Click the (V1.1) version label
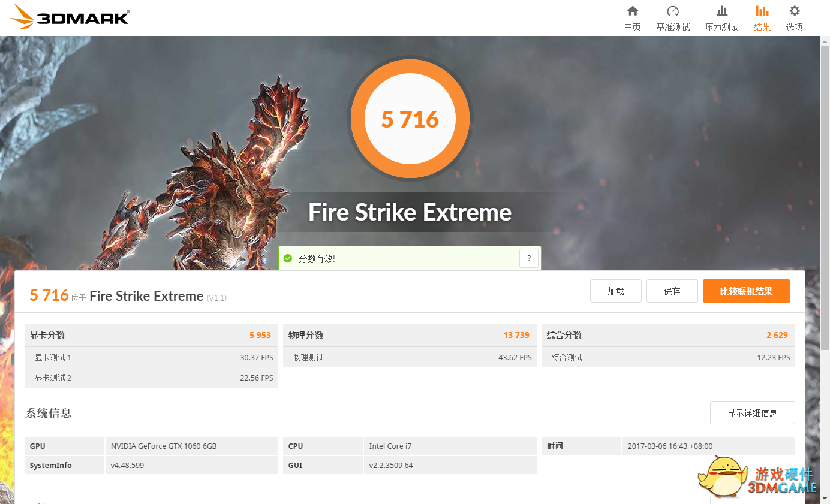Screen dimensions: 830x504 (x=216, y=298)
